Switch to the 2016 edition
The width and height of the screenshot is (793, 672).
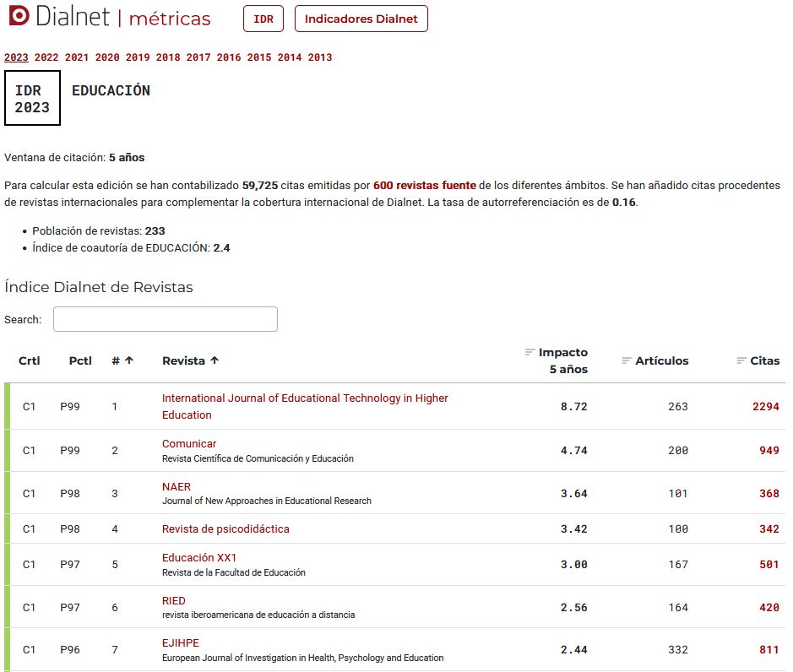229,57
